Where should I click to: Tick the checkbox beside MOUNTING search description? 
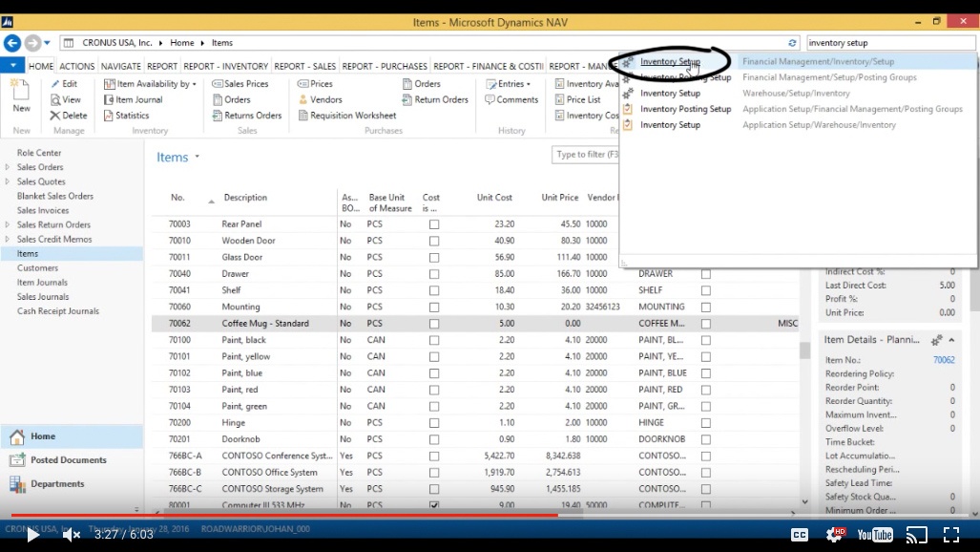[706, 307]
